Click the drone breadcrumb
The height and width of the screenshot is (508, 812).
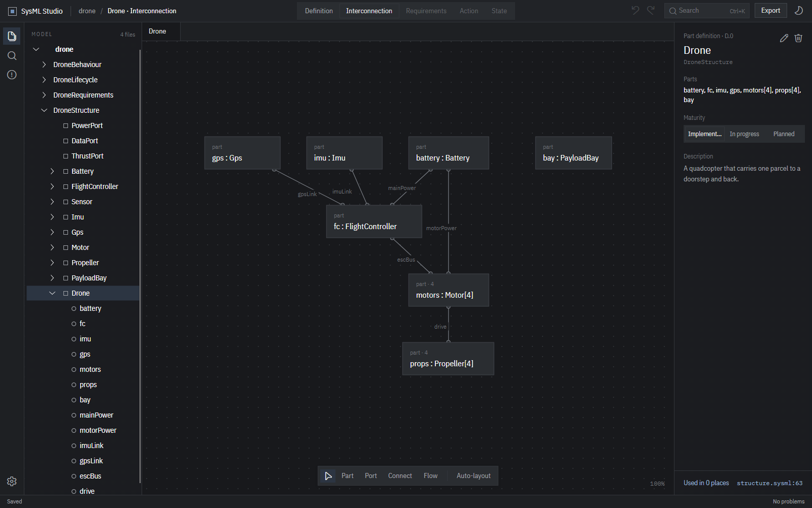pyautogui.click(x=87, y=11)
